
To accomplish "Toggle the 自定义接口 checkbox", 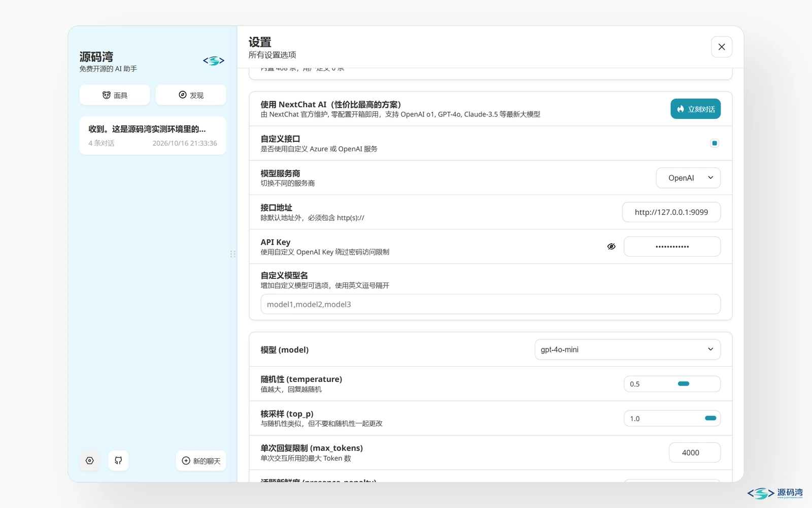I will point(715,143).
